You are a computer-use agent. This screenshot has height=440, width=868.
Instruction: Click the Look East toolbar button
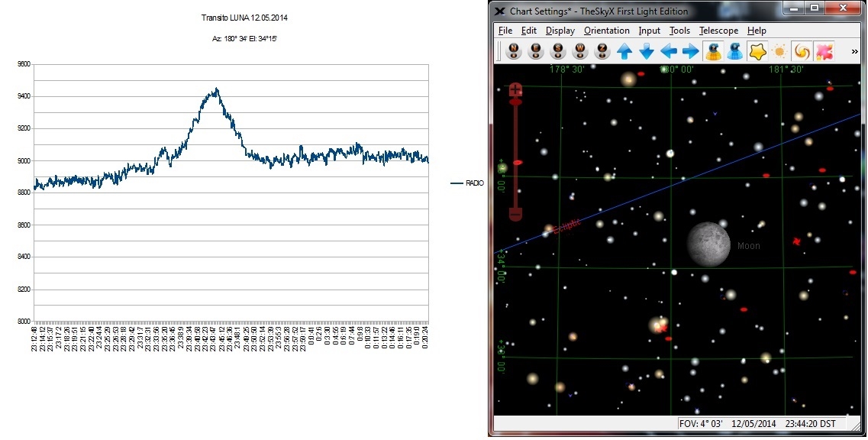536,51
